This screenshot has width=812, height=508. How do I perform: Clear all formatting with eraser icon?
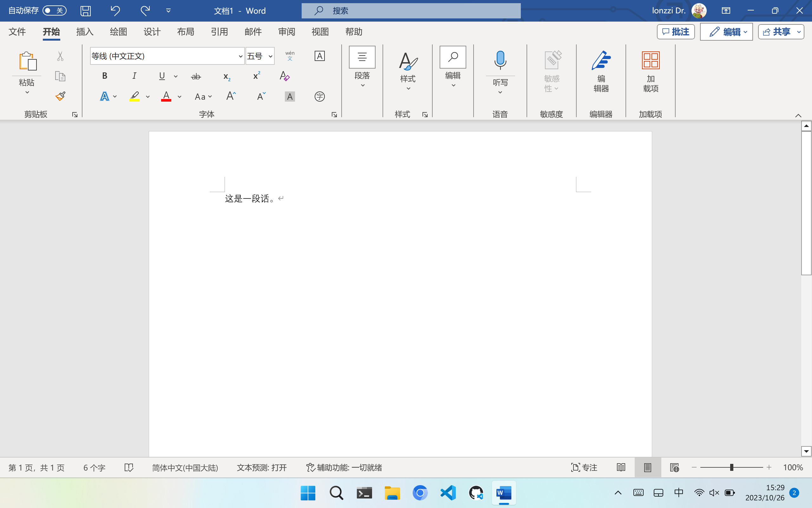tap(285, 76)
